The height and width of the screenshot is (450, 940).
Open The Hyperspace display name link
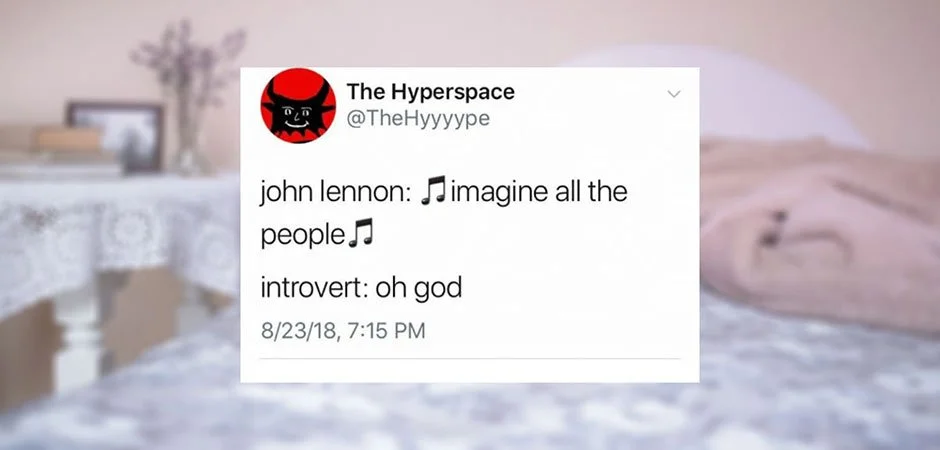click(430, 92)
